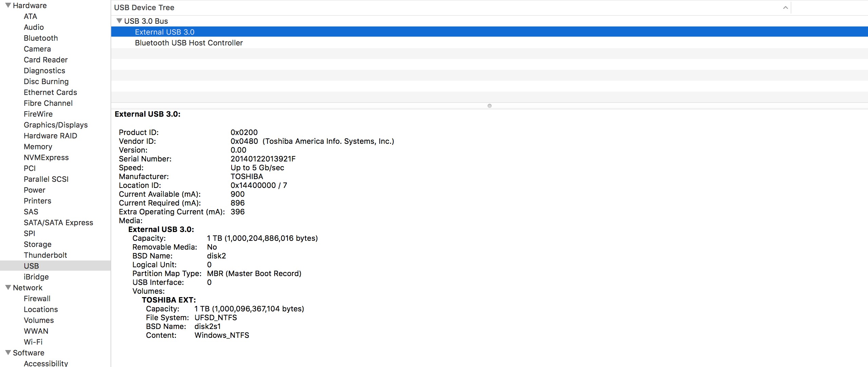
Task: Click the Hardware category label
Action: pyautogui.click(x=30, y=5)
